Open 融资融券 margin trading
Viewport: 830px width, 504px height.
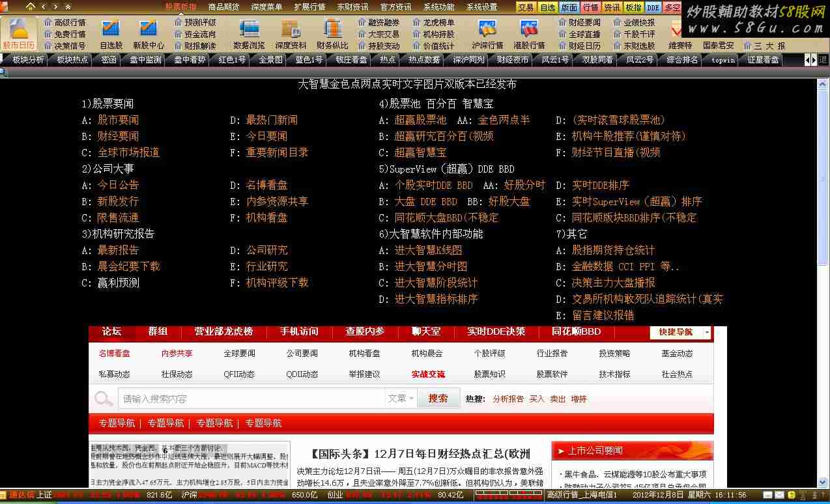pyautogui.click(x=379, y=22)
